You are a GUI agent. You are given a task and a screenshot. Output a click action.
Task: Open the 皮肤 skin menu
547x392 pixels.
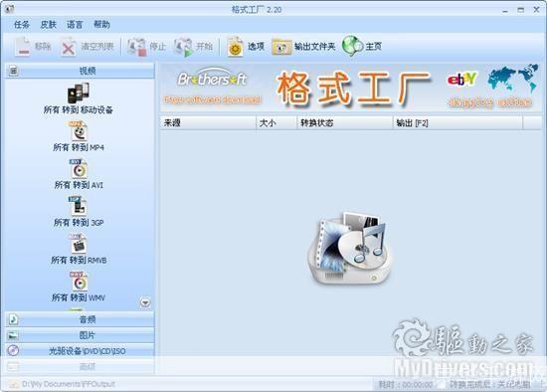(x=48, y=25)
